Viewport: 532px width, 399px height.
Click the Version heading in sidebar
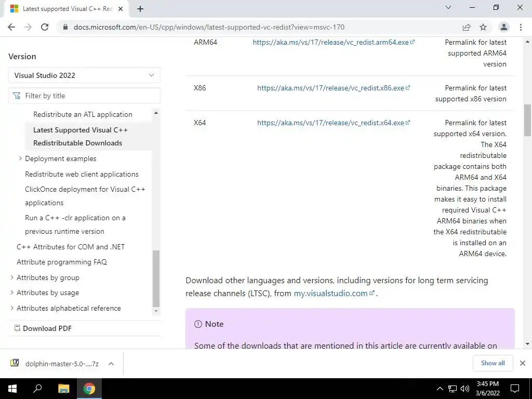(x=22, y=56)
